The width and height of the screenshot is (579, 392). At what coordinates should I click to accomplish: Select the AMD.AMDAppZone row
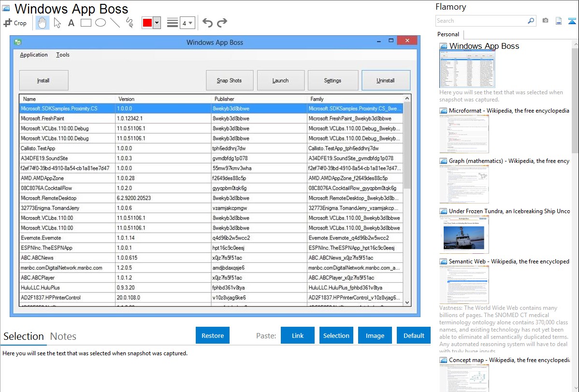click(x=211, y=178)
